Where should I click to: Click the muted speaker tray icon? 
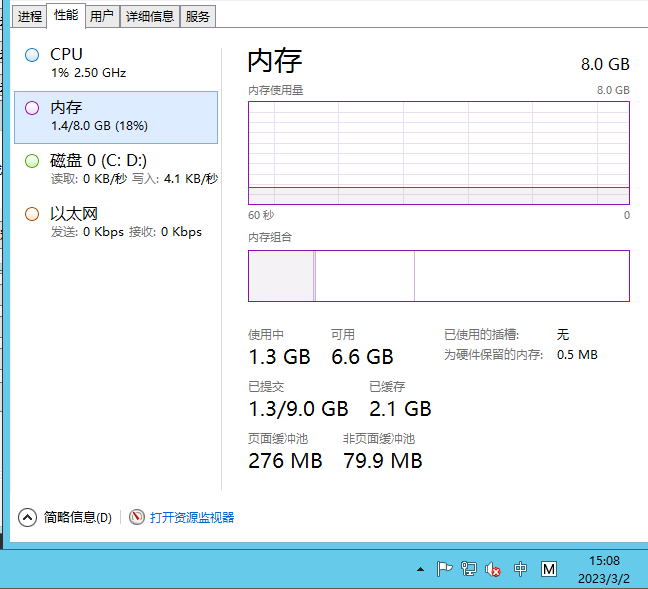pos(493,569)
